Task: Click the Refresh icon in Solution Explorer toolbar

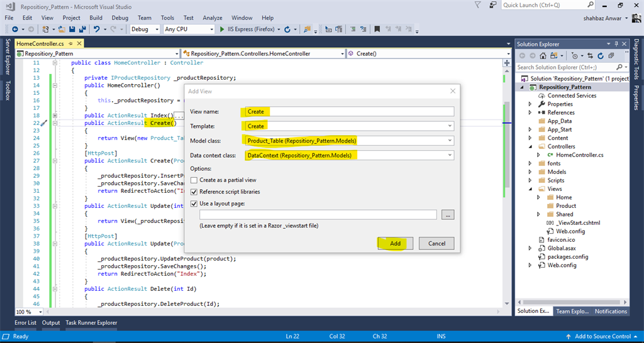Action: tap(600, 56)
